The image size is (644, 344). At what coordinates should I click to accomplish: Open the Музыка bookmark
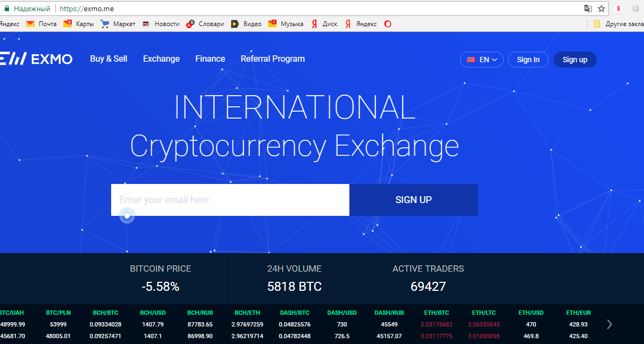tap(286, 24)
